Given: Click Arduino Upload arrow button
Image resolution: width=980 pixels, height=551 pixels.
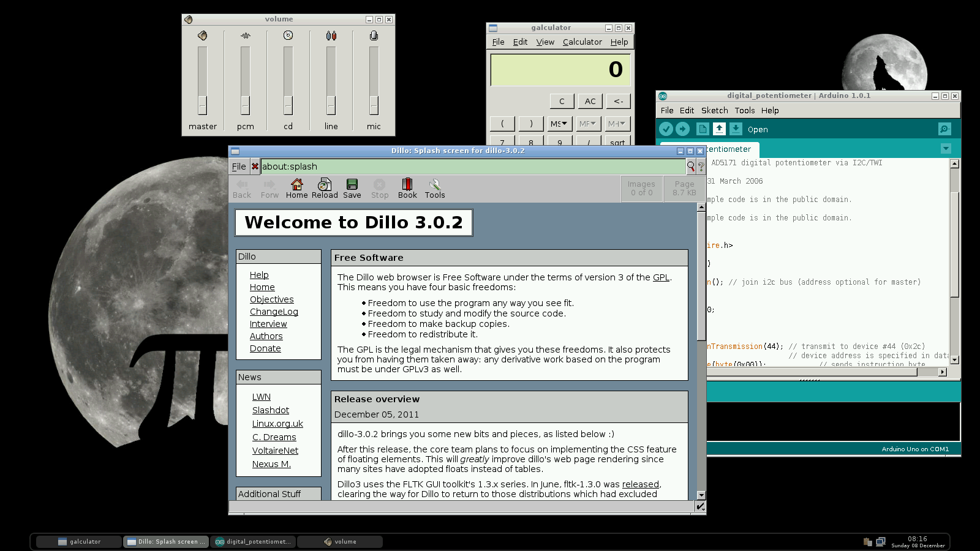Looking at the screenshot, I should point(683,129).
